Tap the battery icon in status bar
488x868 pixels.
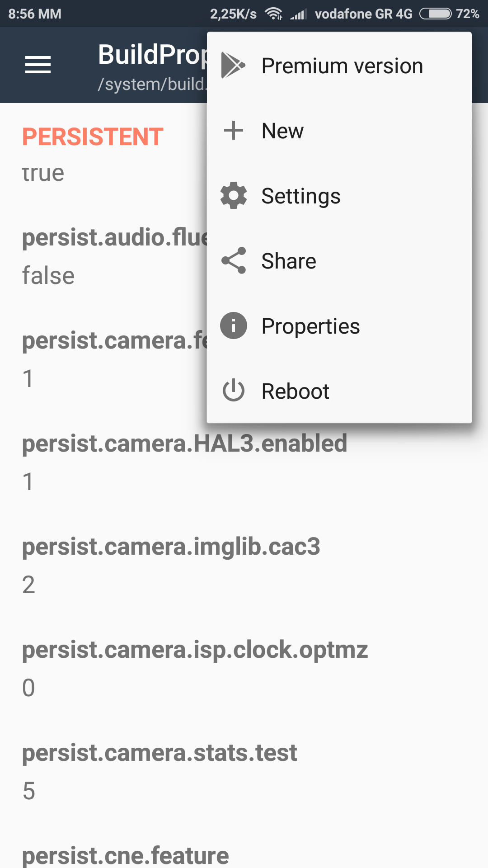coord(435,14)
